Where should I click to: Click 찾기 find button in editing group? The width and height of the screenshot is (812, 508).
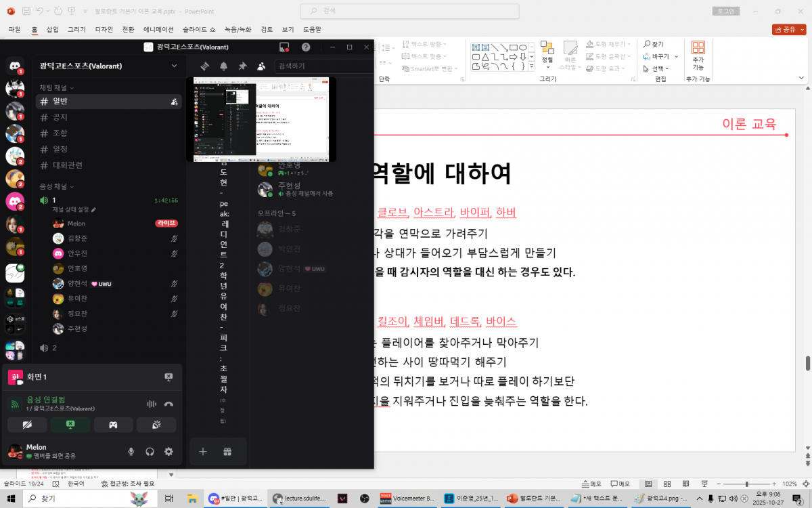pyautogui.click(x=654, y=44)
